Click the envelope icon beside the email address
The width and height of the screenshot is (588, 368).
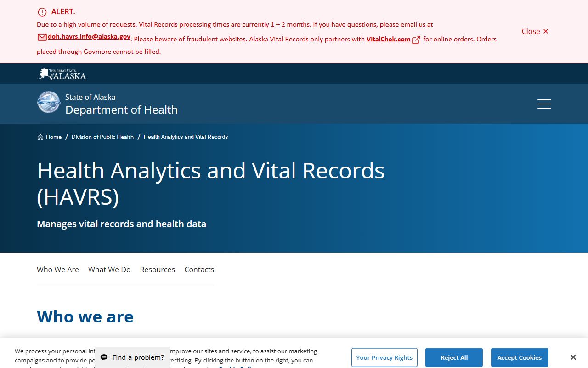(x=42, y=37)
